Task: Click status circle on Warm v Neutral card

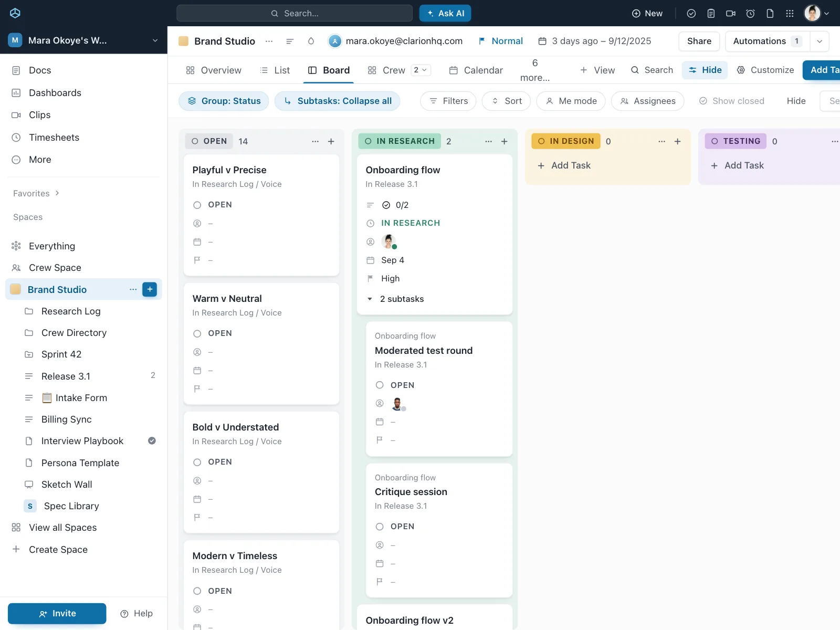Action: point(197,333)
